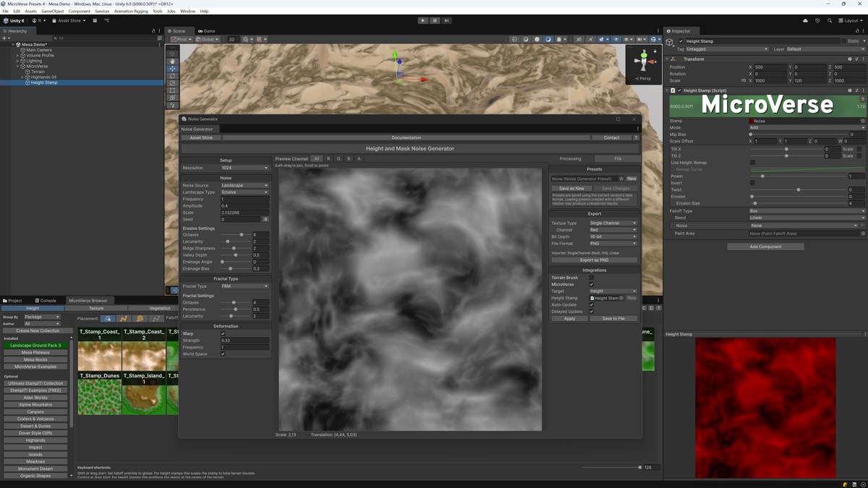Enable the Invert checkbox in Height Stamp settings
Image resolution: width=868 pixels, height=488 pixels.
pyautogui.click(x=752, y=183)
